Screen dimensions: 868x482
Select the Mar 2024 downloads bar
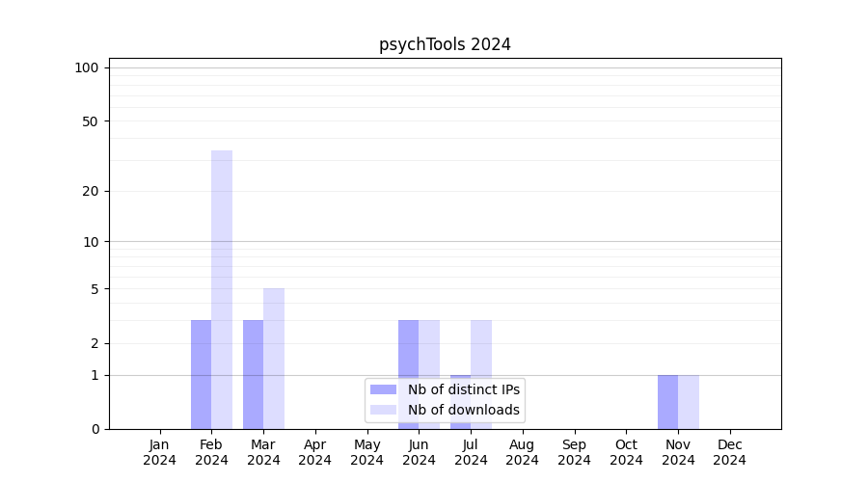point(274,358)
